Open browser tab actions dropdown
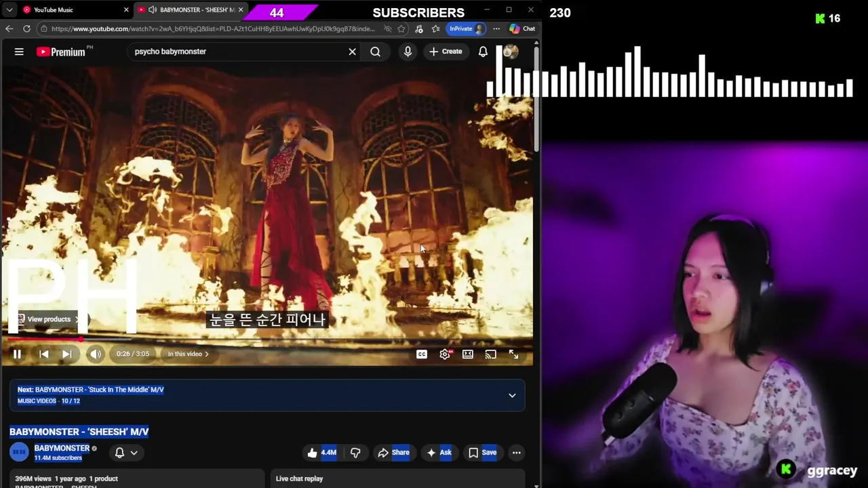Screen dimensions: 868x488 pyautogui.click(x=9, y=9)
